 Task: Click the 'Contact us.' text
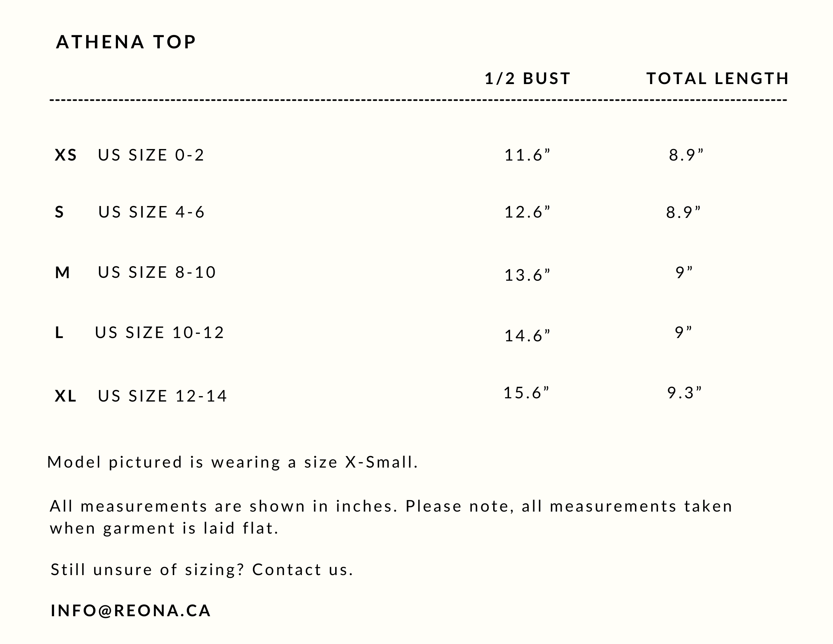[303, 570]
